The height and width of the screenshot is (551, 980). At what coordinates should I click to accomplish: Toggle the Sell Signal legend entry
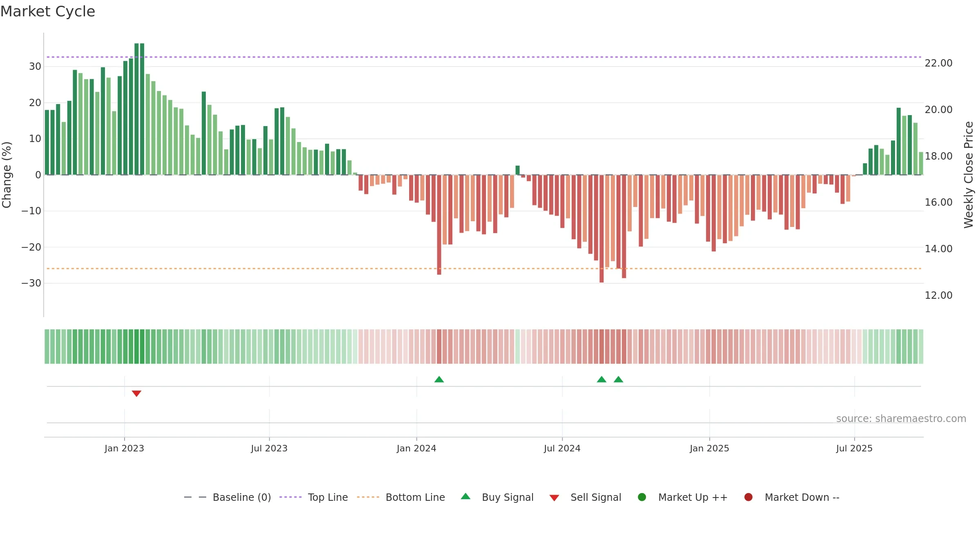pyautogui.click(x=585, y=497)
